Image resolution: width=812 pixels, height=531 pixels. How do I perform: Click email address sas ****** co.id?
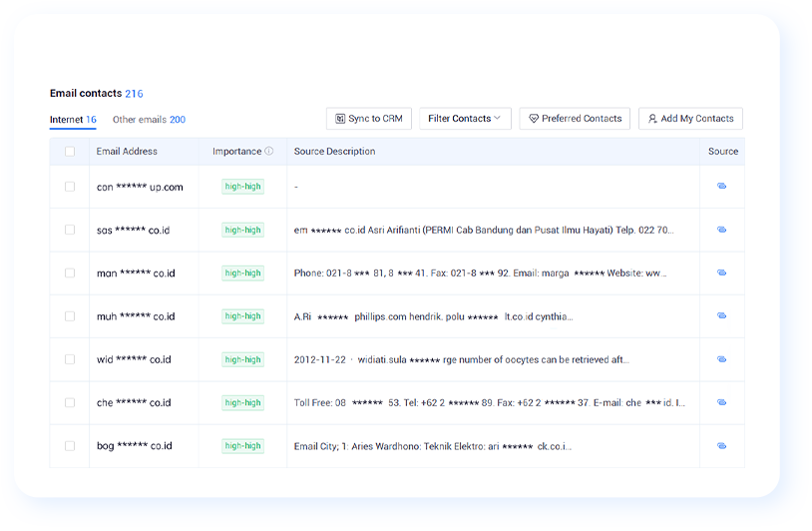tap(133, 230)
